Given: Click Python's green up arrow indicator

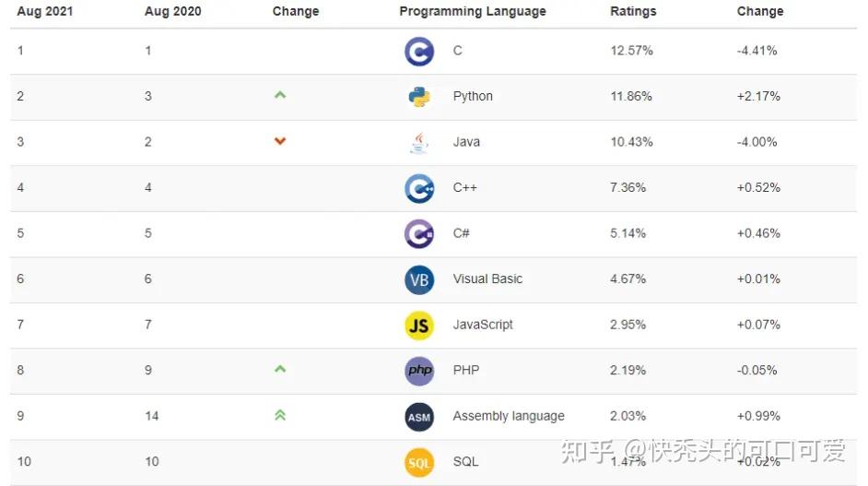Looking at the screenshot, I should (280, 95).
